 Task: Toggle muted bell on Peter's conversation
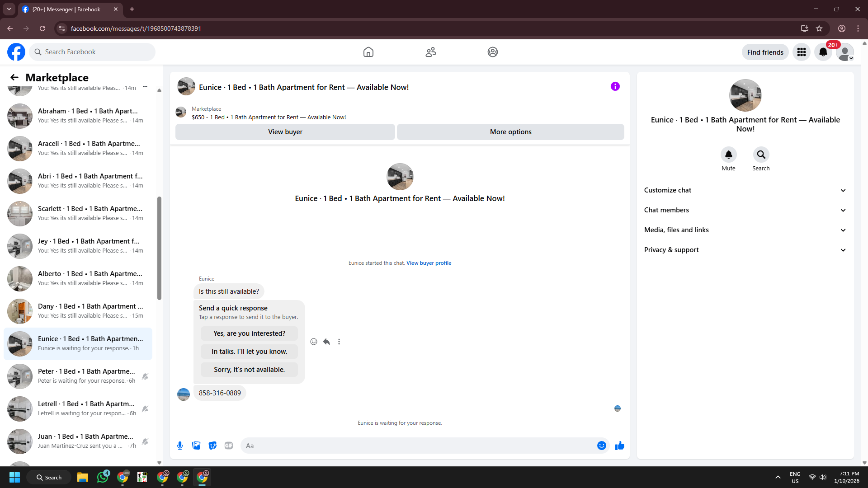[x=145, y=376]
